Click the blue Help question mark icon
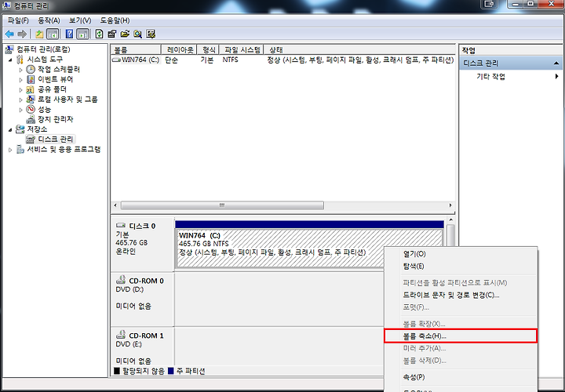Viewport: 565px width, 392px height. 70,34
